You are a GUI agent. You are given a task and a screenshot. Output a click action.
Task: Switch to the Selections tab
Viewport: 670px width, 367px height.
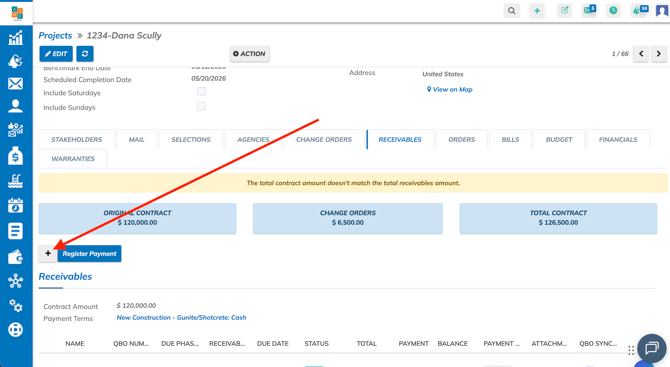[191, 139]
